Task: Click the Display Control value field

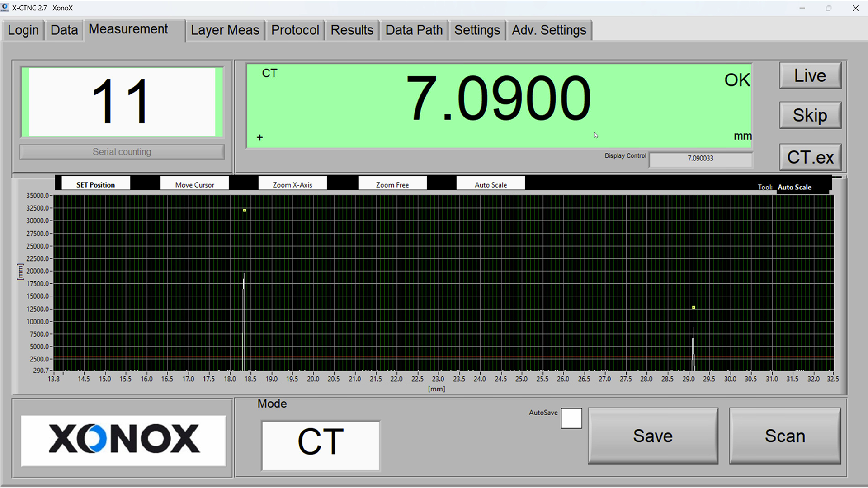Action: tap(700, 159)
